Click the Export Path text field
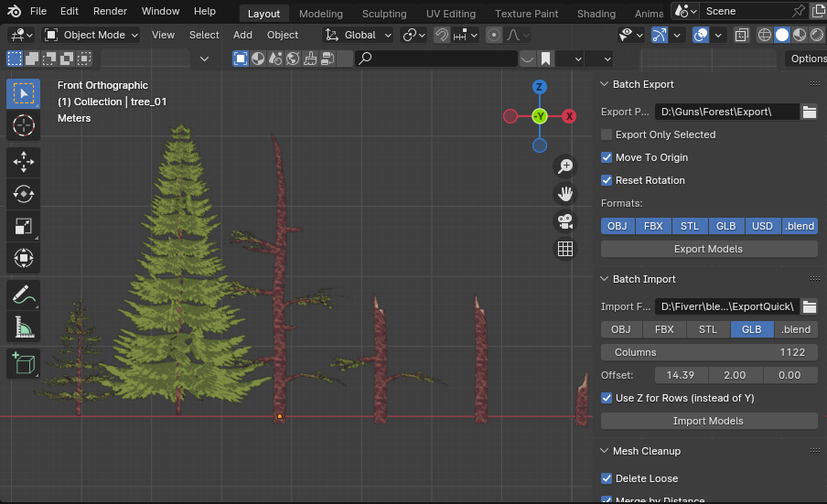This screenshot has width=827, height=504. [727, 112]
